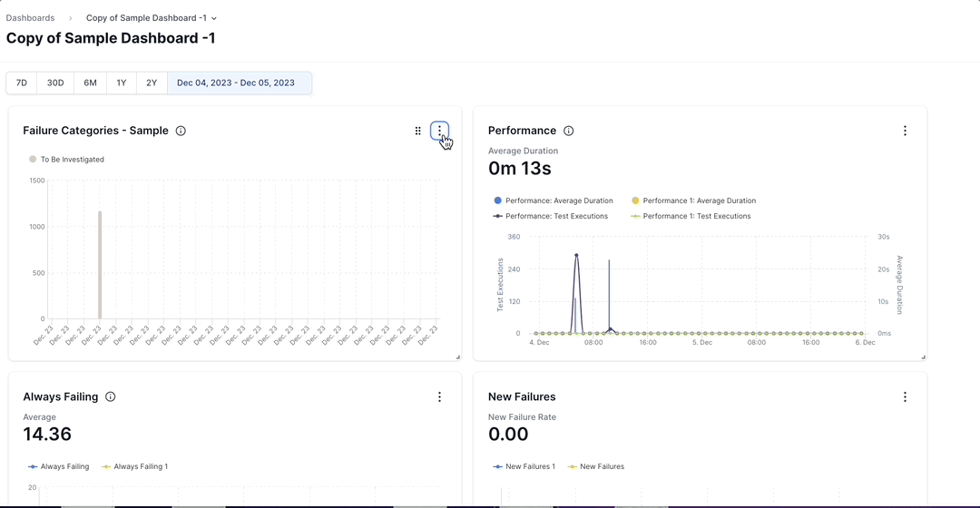Go to Dashboards breadcrumb link
The width and height of the screenshot is (980, 508).
coord(30,18)
